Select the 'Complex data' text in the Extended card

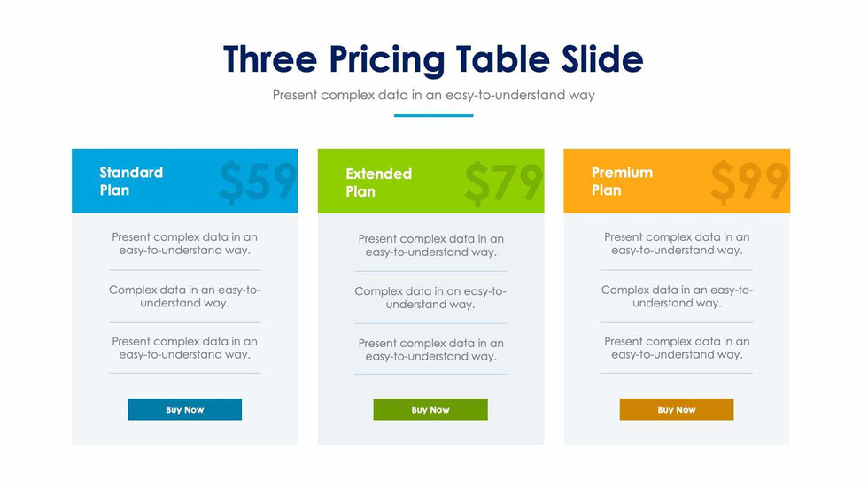(430, 298)
